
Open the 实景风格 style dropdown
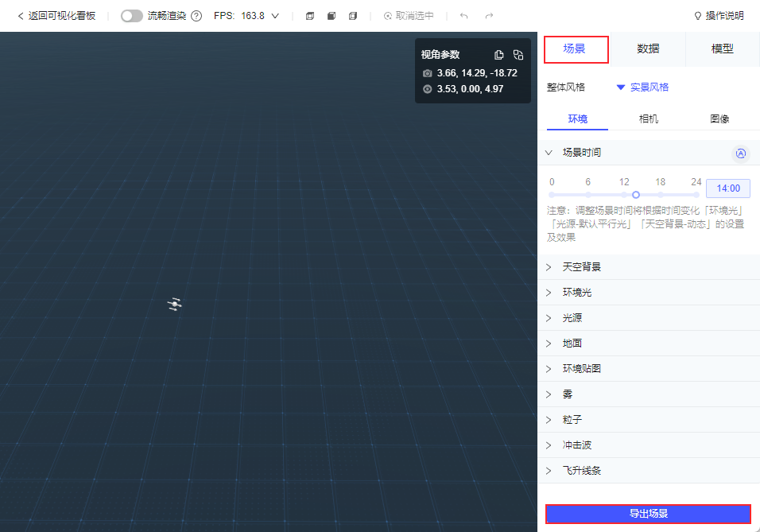point(642,87)
